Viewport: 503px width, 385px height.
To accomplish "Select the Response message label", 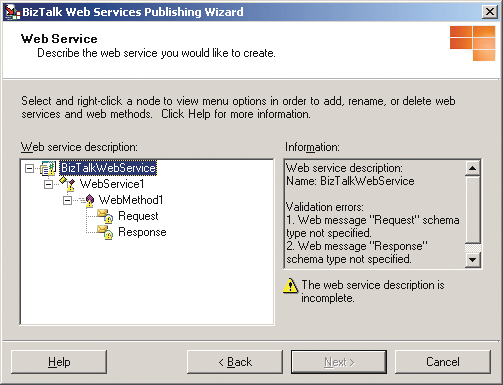I will coord(142,232).
